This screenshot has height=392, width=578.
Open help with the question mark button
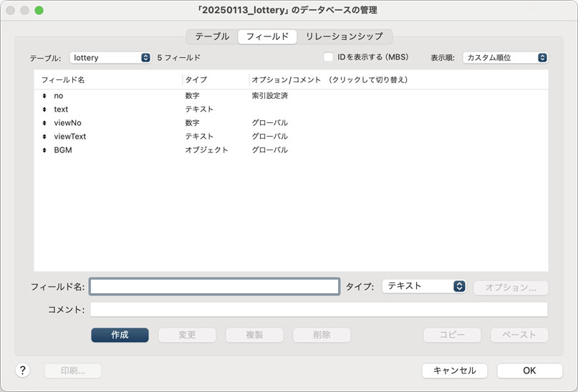(x=22, y=371)
